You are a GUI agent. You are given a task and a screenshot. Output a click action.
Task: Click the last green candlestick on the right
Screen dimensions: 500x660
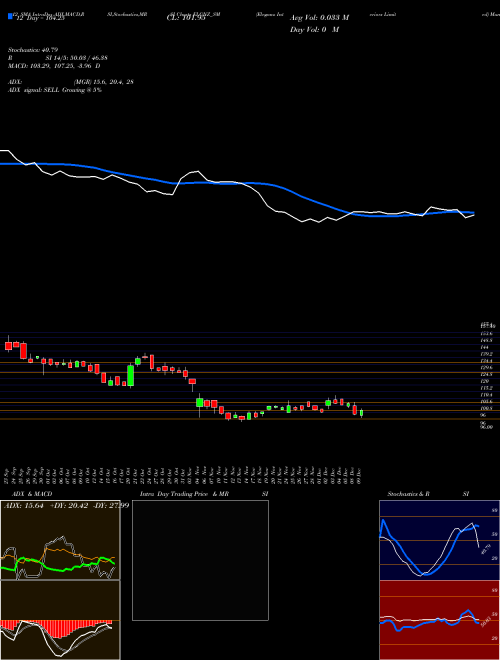[361, 413]
